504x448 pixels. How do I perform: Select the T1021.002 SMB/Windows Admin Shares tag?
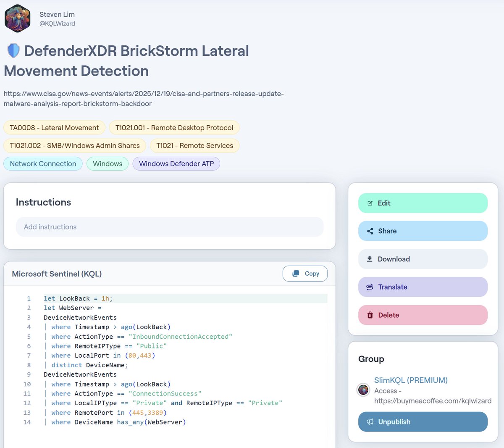[x=75, y=145]
